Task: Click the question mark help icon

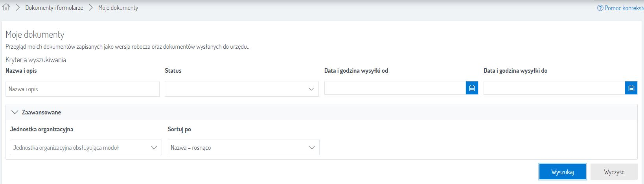Action: click(600, 8)
